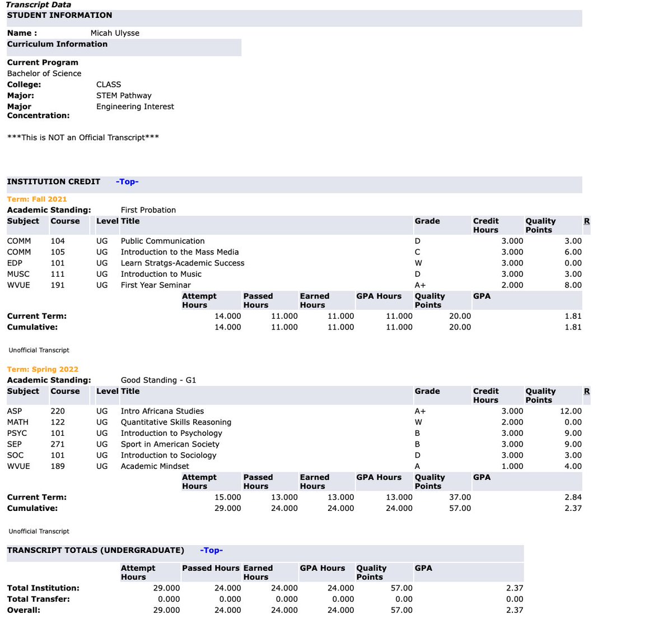672x628 pixels.
Task: Click the PSYC subject cell
Action: coord(17,433)
